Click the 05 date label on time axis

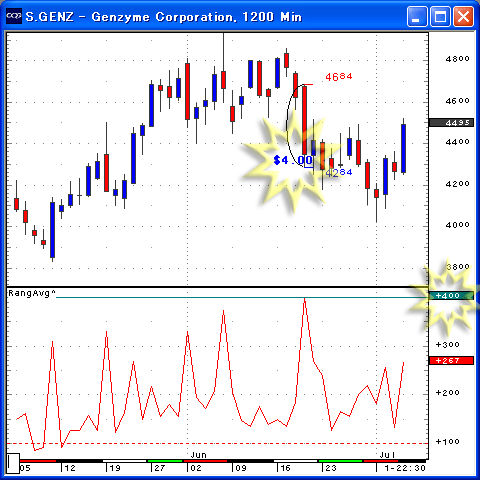(x=25, y=468)
